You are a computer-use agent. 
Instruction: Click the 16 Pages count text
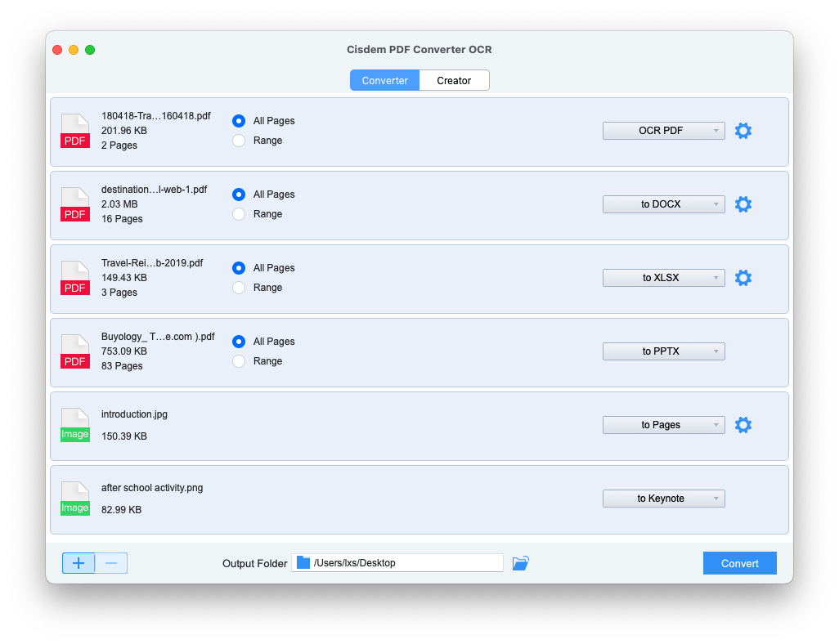pos(122,219)
